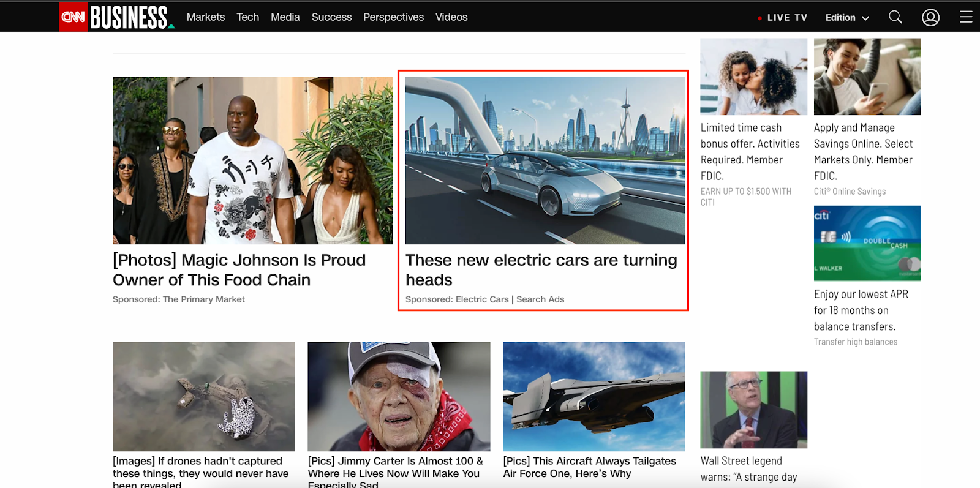Open Magic Johnson Food Chain headline
This screenshot has width=980, height=488.
pos(239,270)
